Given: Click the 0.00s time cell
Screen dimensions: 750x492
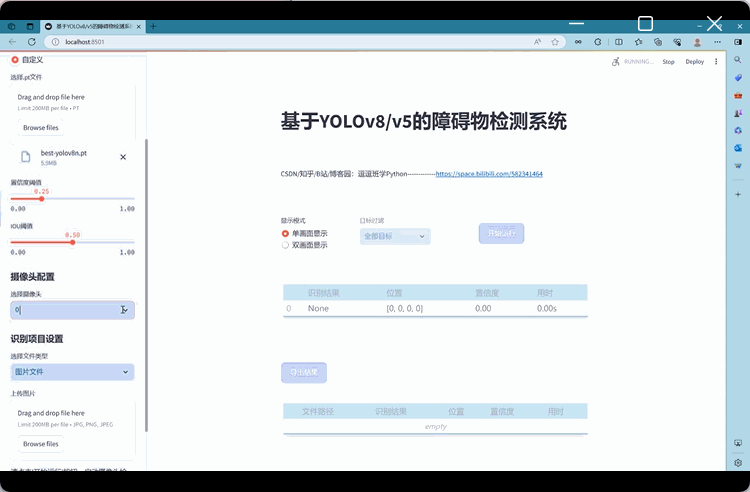Looking at the screenshot, I should coord(547,308).
